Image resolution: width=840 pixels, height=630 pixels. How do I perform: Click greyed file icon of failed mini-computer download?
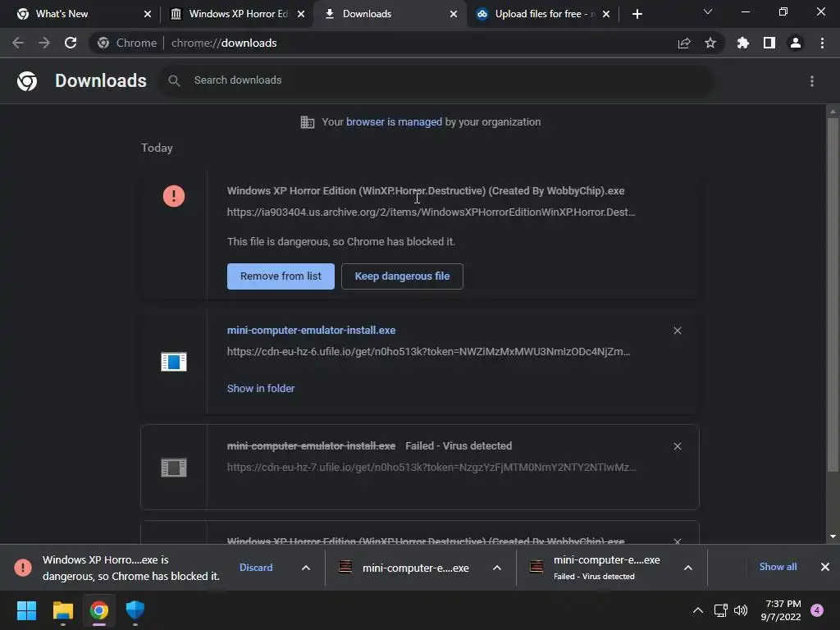(x=174, y=468)
